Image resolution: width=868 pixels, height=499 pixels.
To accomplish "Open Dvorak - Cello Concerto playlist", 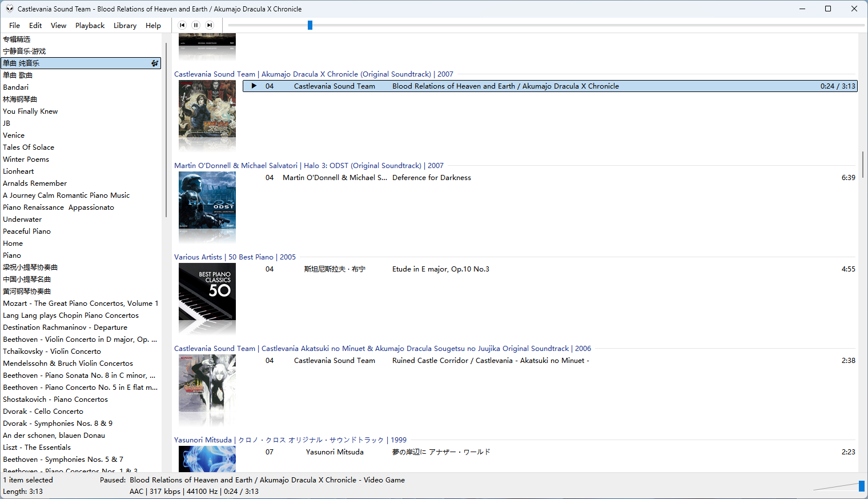I will [x=81, y=412].
